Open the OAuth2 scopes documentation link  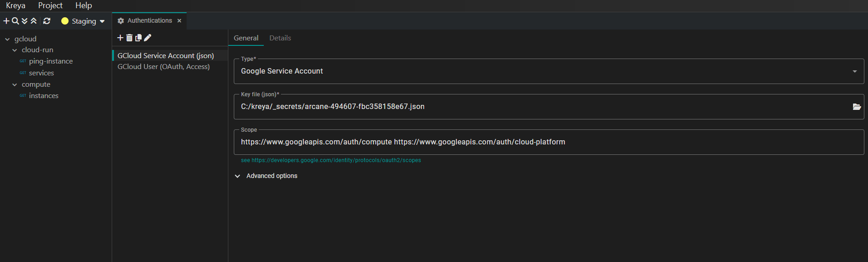point(336,160)
